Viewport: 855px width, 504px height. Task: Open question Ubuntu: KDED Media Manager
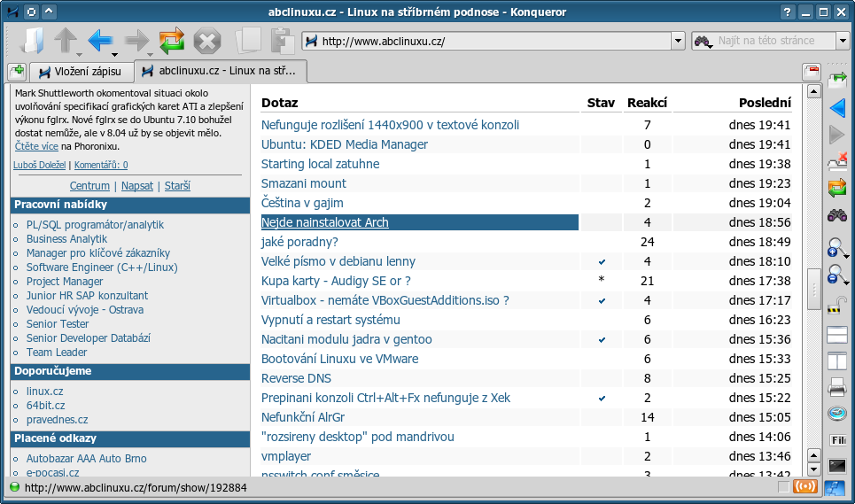(344, 144)
